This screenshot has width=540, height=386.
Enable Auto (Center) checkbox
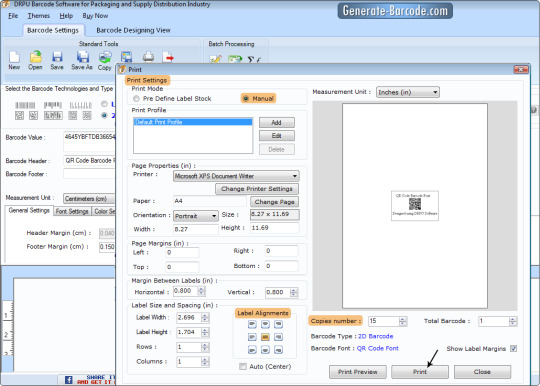pos(243,367)
